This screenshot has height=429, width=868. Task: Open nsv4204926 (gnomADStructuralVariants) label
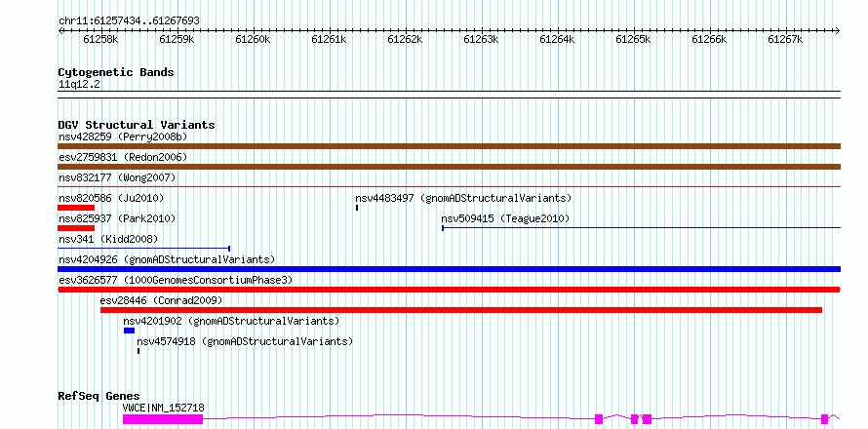pos(167,259)
